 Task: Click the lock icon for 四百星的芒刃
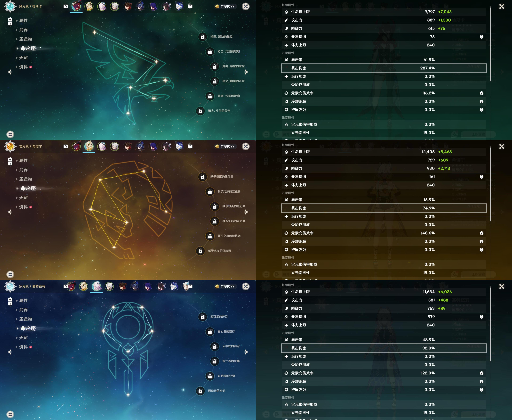[x=203, y=317]
